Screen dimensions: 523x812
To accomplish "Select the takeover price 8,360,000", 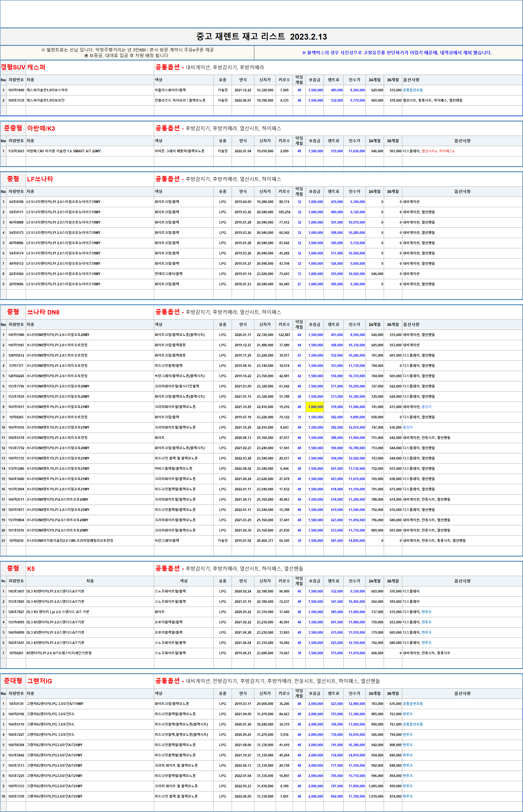I will pos(358,90).
